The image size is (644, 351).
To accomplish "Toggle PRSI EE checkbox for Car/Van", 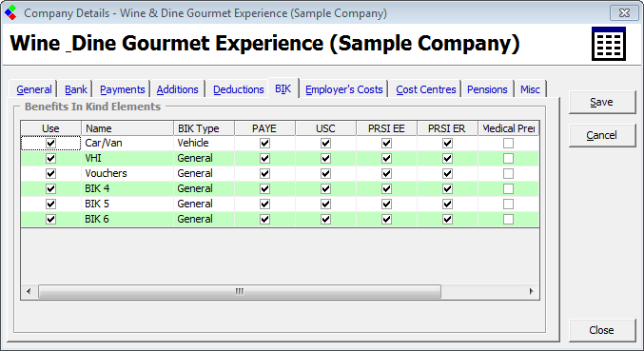I will [x=386, y=144].
